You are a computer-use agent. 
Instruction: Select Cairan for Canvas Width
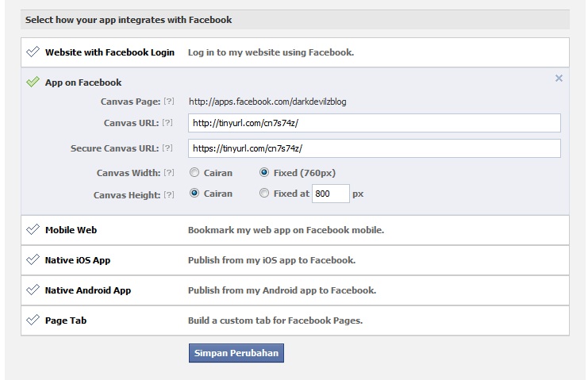(194, 172)
